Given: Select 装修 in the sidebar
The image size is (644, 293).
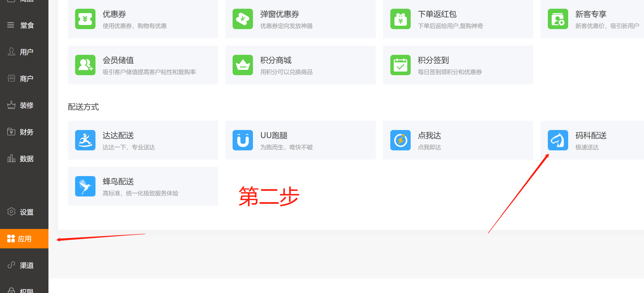Looking at the screenshot, I should coord(24,105).
